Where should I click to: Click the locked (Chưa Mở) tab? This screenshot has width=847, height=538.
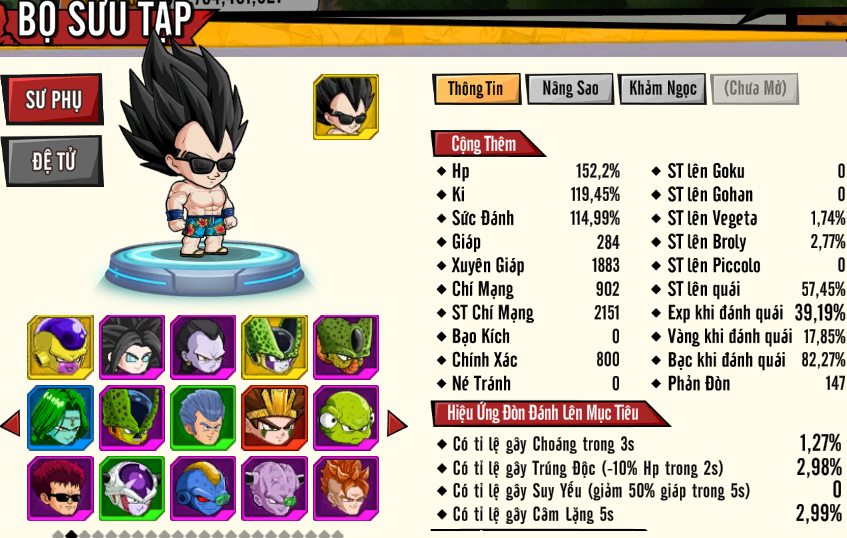(x=755, y=89)
